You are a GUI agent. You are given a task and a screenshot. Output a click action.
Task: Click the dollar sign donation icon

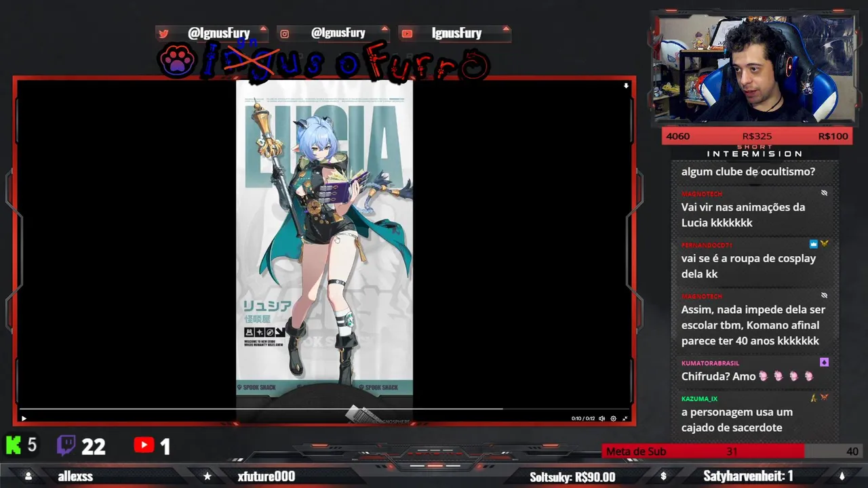coord(663,476)
